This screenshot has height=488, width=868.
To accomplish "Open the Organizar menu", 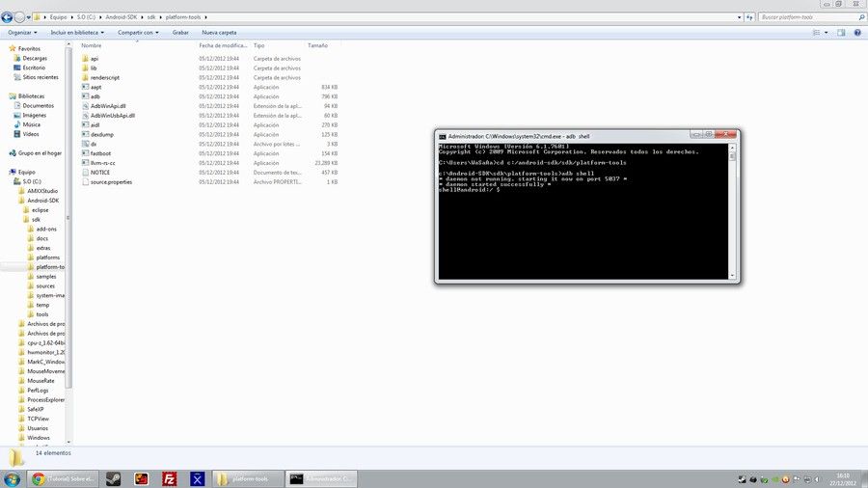I will pos(22,33).
